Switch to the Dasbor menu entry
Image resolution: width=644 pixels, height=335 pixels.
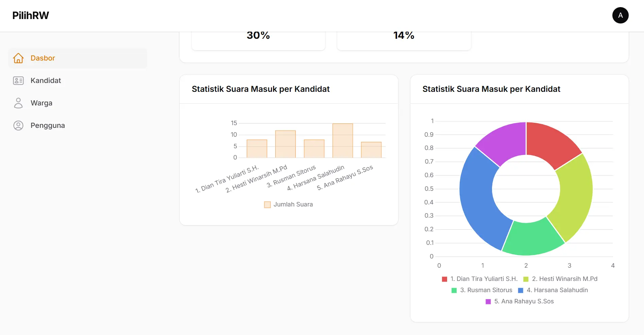pos(43,58)
